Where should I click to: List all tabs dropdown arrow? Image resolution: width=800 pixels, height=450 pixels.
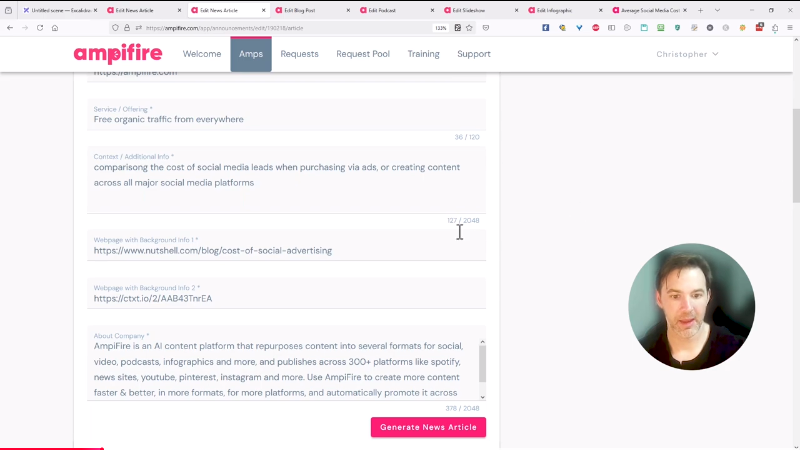click(717, 10)
